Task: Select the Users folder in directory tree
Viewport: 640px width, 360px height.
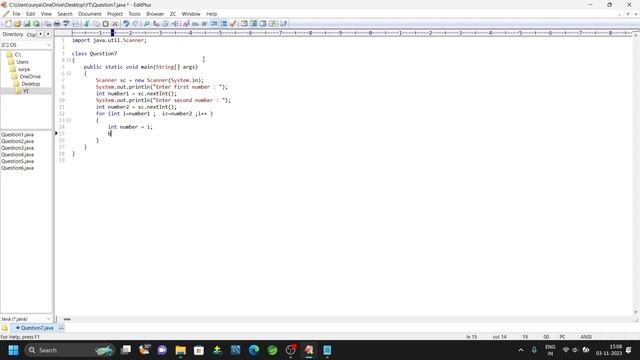Action: click(x=22, y=62)
